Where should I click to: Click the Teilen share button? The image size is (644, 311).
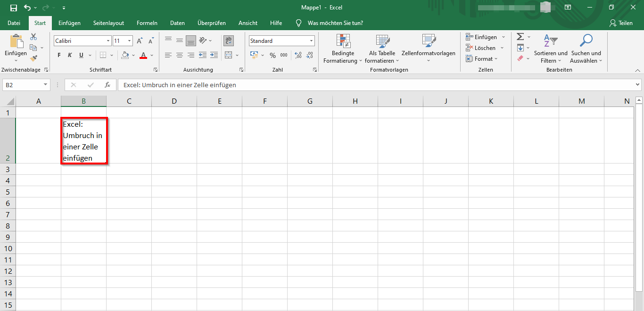point(621,23)
